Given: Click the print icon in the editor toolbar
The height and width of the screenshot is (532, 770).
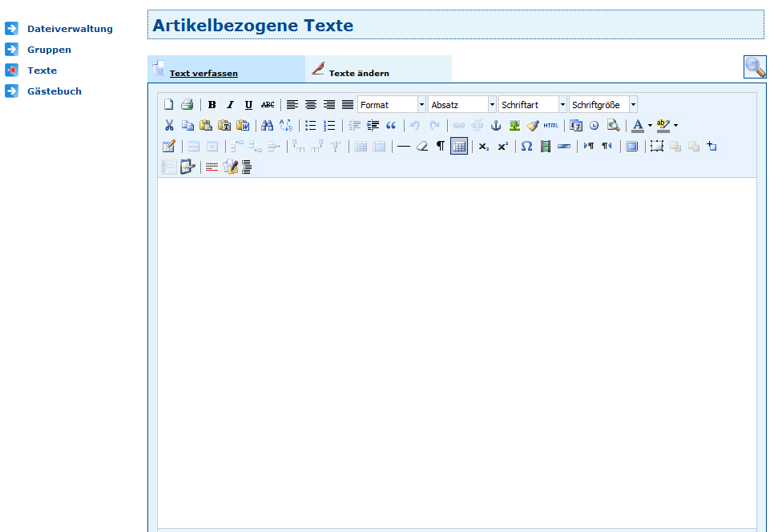Looking at the screenshot, I should pos(187,105).
